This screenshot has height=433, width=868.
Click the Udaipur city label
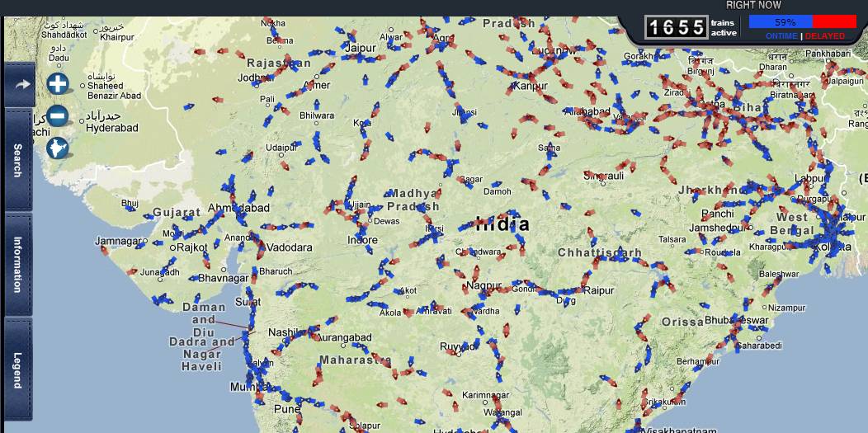click(x=281, y=148)
